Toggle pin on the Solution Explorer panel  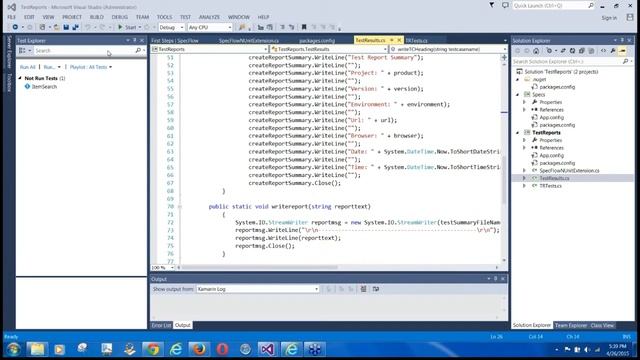[622, 40]
